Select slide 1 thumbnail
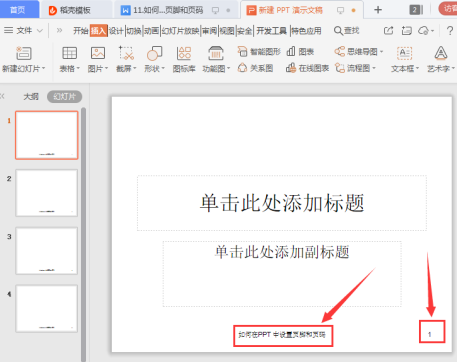Viewport: 457px width, 362px height. (x=47, y=135)
